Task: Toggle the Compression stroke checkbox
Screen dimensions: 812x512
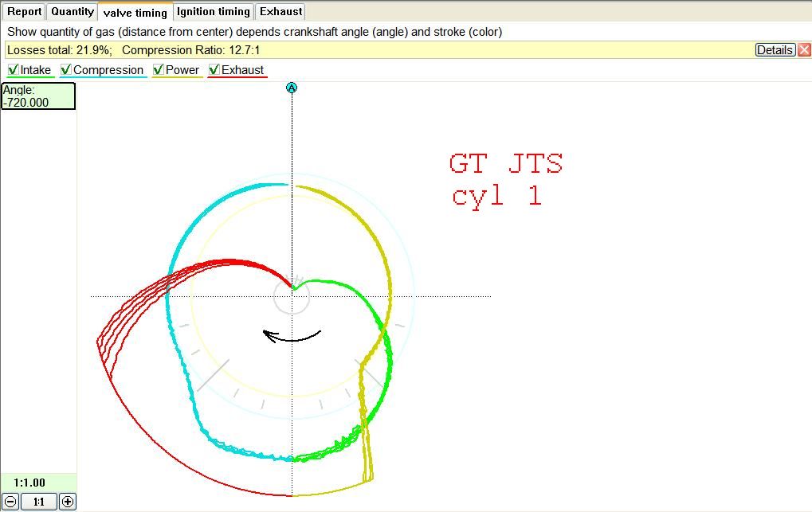Action: [x=66, y=69]
